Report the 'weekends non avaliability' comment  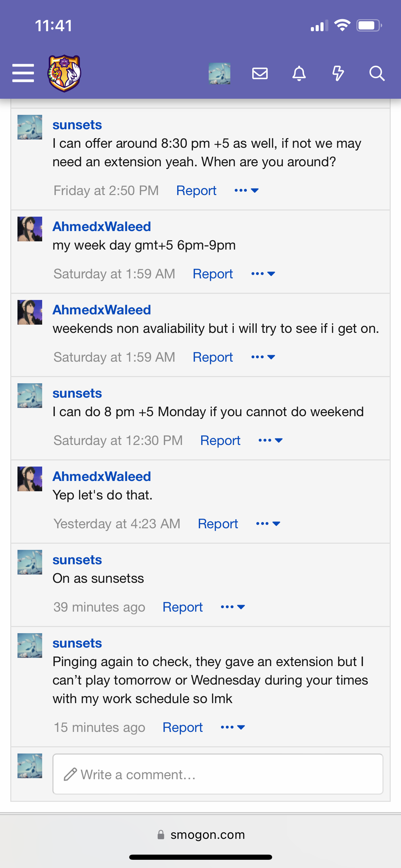click(x=212, y=357)
